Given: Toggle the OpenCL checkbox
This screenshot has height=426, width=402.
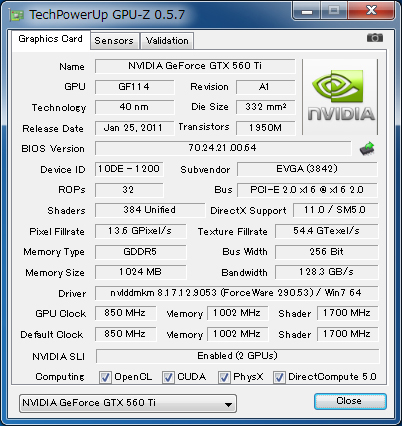Looking at the screenshot, I should [x=105, y=377].
